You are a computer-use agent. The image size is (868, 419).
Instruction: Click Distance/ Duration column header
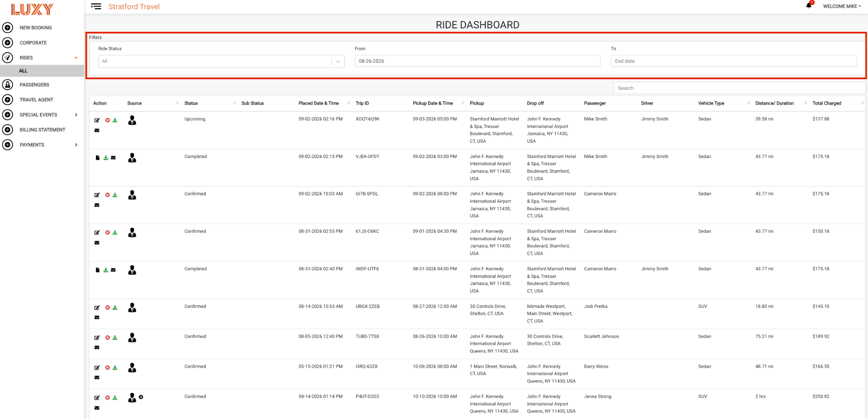[774, 103]
